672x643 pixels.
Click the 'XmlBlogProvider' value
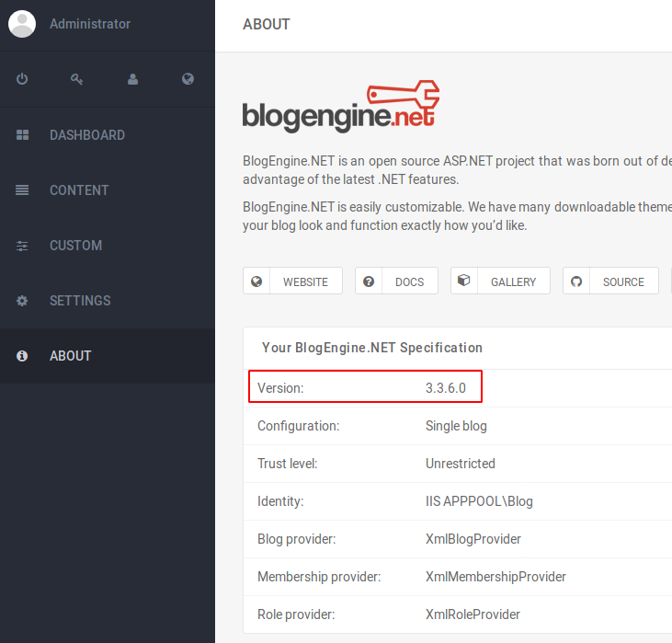pos(473,539)
